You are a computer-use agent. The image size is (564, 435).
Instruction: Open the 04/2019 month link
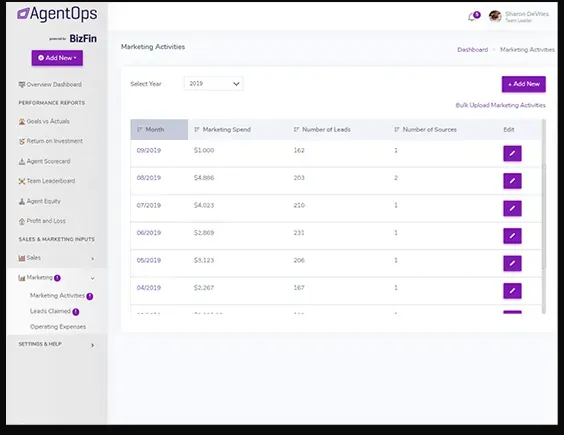149,288
